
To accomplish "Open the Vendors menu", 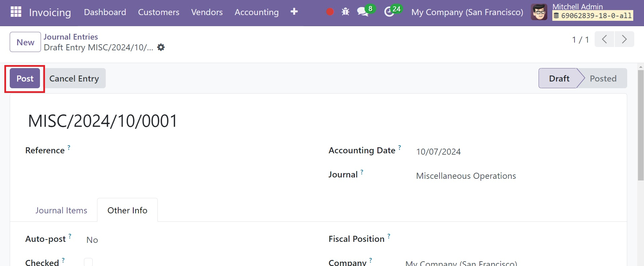I will [207, 12].
